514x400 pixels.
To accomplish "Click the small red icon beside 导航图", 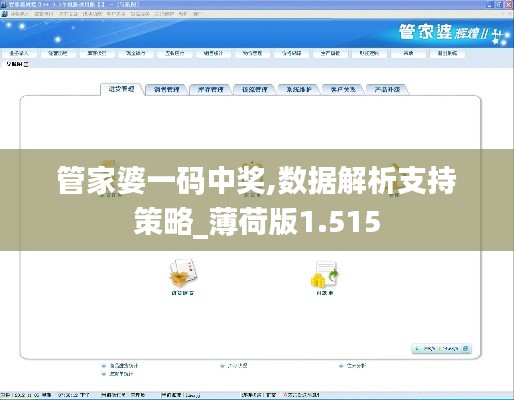I will tap(26, 64).
